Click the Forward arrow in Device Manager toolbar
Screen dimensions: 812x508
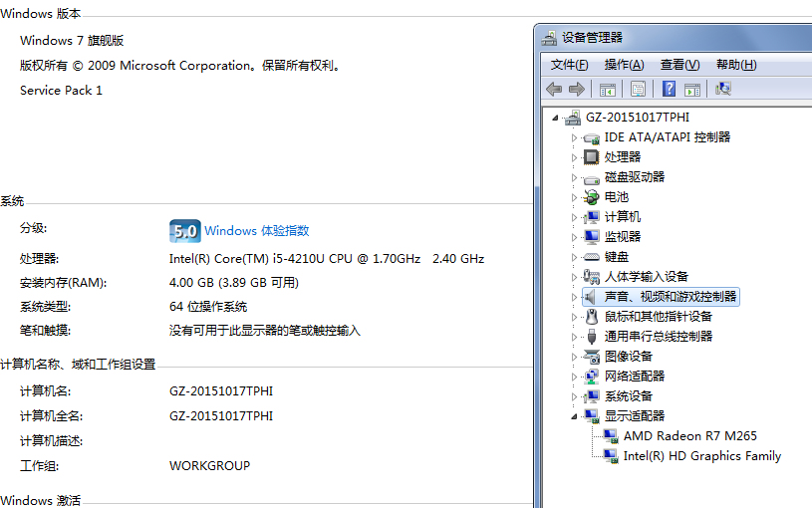tap(577, 89)
